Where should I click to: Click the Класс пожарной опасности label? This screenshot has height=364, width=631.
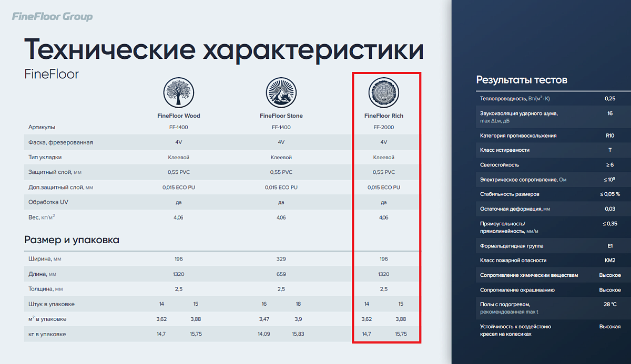(513, 260)
